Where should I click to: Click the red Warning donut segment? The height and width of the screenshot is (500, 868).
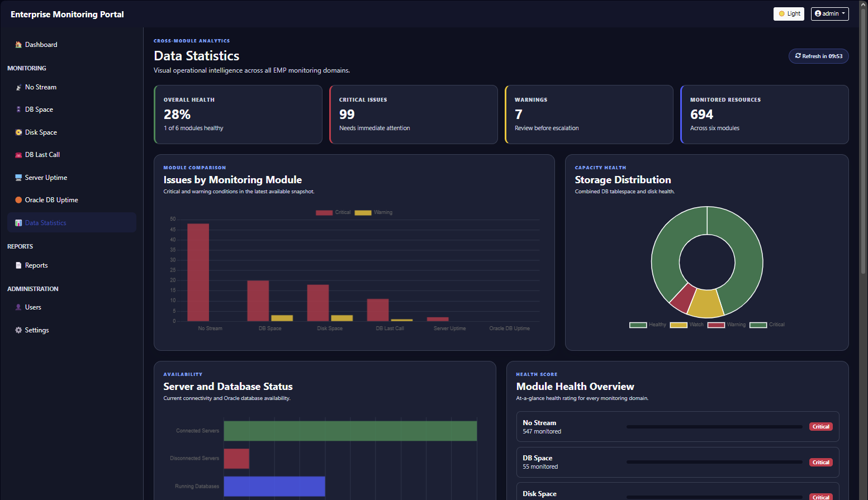pos(683,298)
